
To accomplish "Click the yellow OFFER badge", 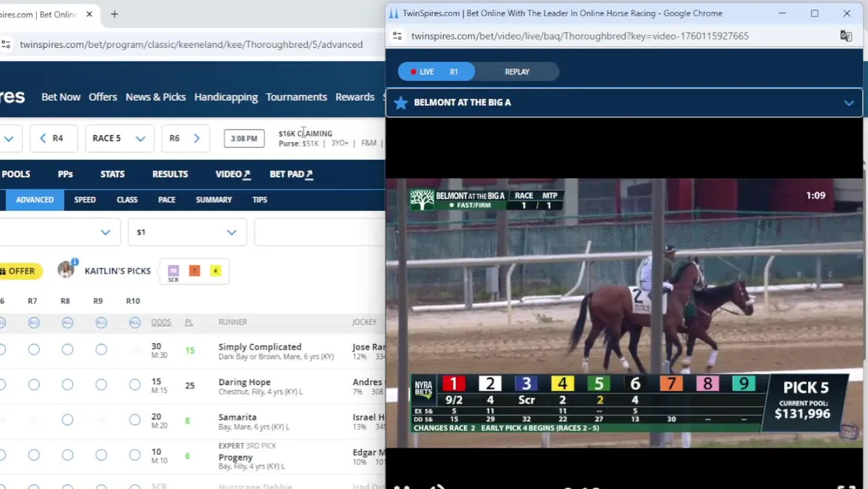I will (21, 271).
